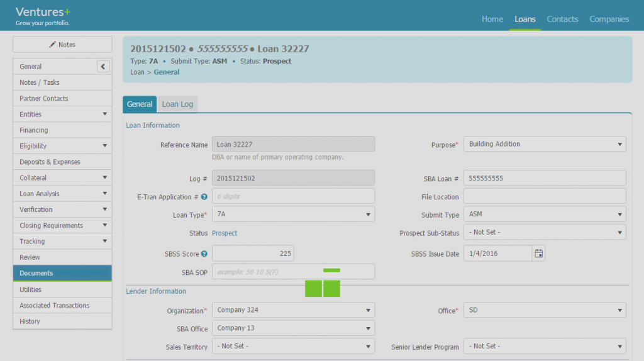
Task: Switch to the Loan Log tab
Action: [x=177, y=104]
